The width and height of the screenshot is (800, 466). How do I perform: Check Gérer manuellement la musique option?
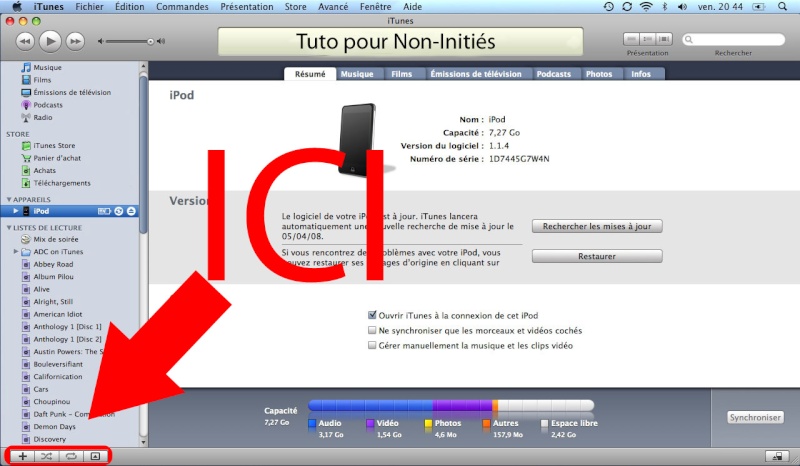coord(373,345)
